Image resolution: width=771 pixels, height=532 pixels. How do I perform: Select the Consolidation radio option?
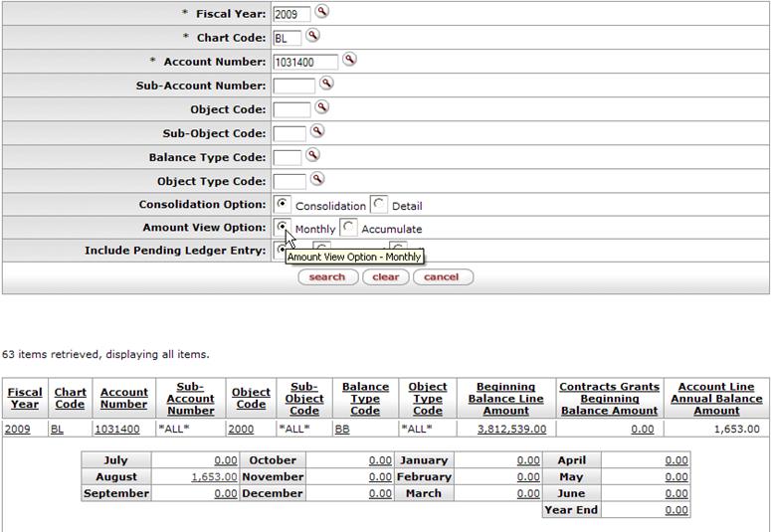point(283,204)
